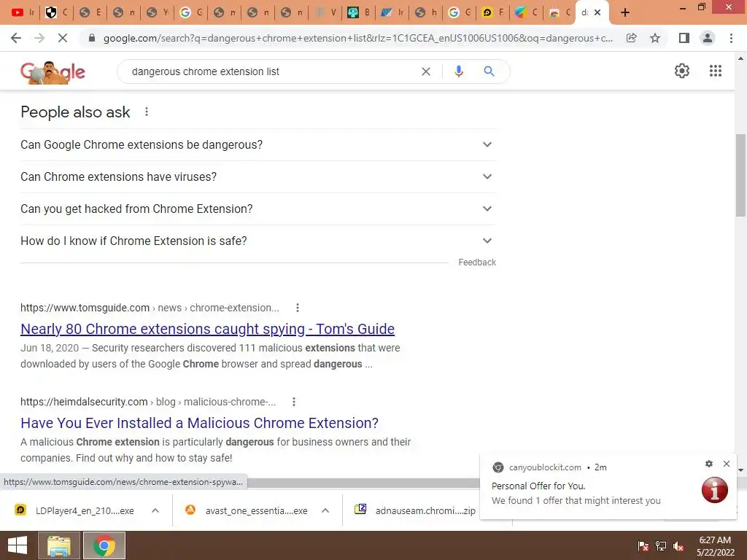Click the scrollbar down arrow
Viewport: 747px width, 560px height.
point(740,470)
